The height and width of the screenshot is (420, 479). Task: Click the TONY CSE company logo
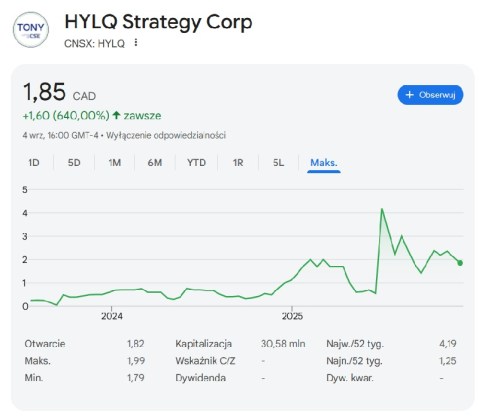coord(31,30)
